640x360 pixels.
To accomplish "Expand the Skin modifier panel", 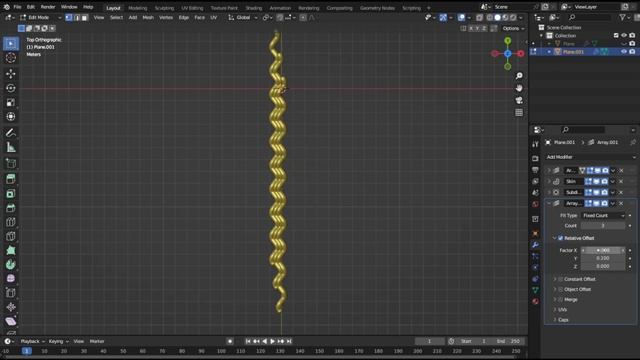I will click(549, 181).
